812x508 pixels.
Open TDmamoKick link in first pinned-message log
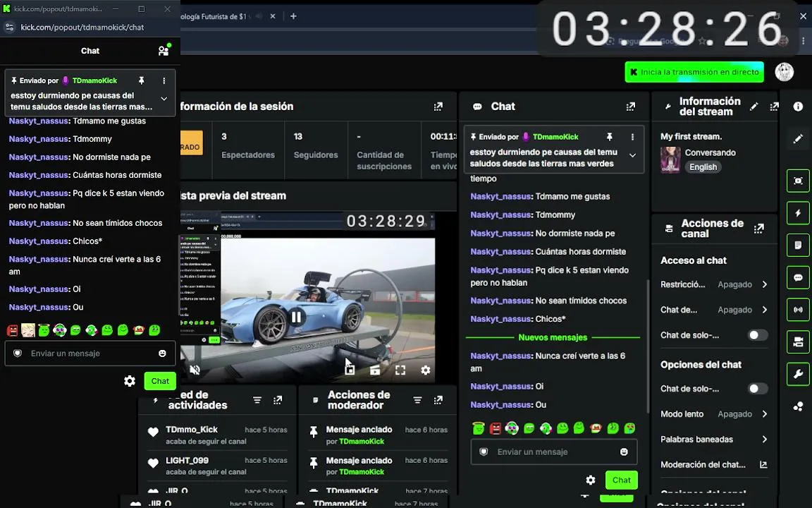coord(362,441)
